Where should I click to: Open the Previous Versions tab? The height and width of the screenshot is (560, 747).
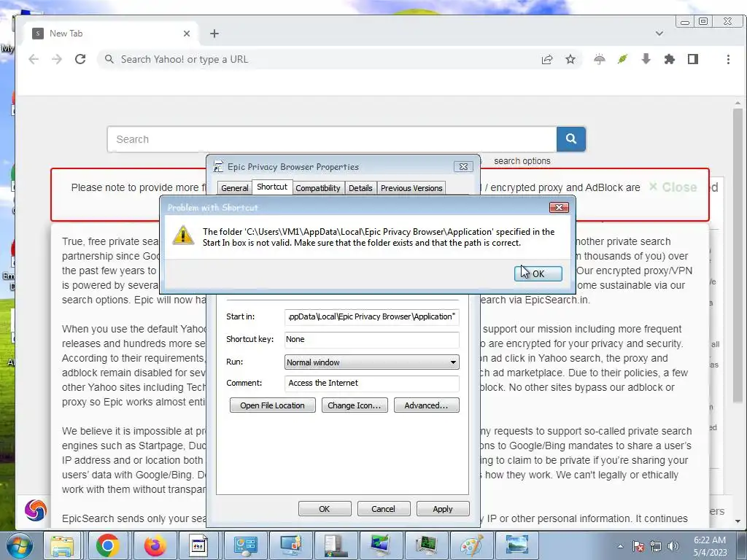[411, 188]
